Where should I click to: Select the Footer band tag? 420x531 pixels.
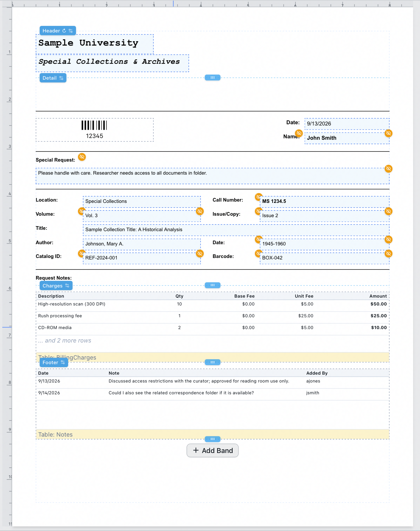tap(54, 363)
